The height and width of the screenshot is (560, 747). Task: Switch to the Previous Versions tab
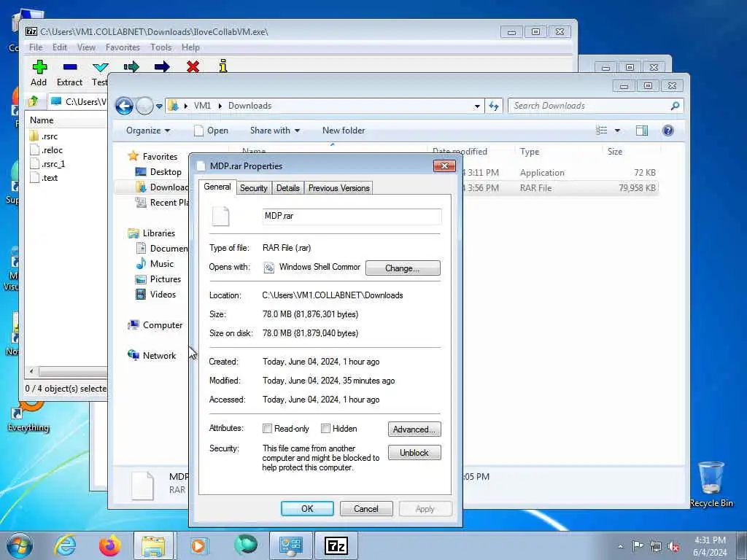338,188
